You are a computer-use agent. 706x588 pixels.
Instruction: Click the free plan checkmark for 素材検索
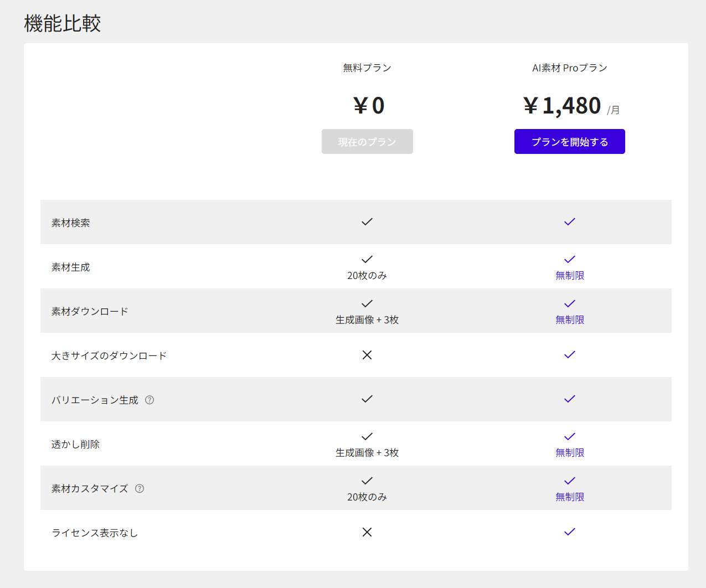(367, 222)
